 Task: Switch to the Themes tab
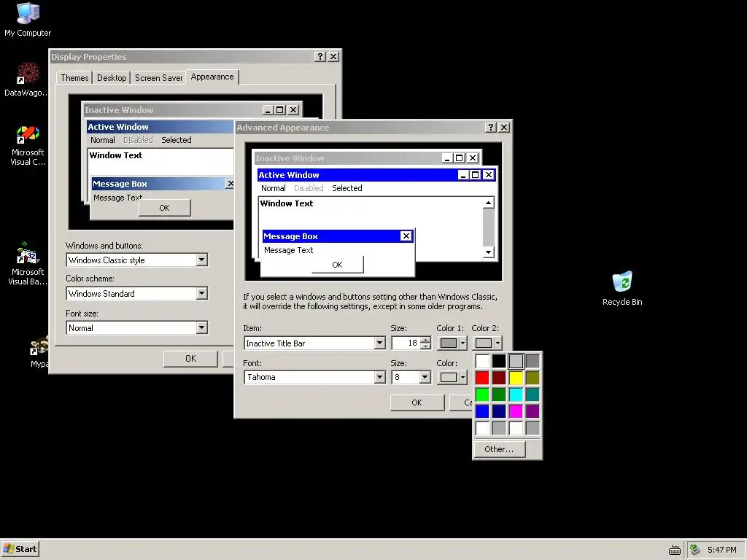74,77
